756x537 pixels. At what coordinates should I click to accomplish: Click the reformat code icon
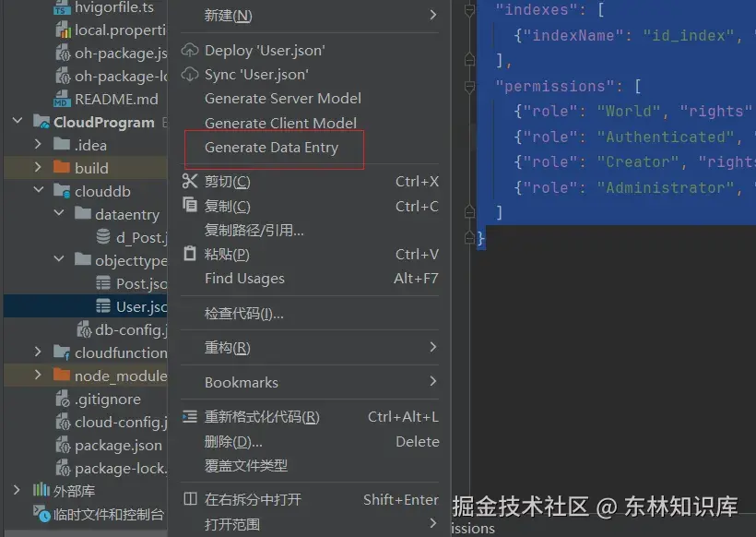[190, 416]
